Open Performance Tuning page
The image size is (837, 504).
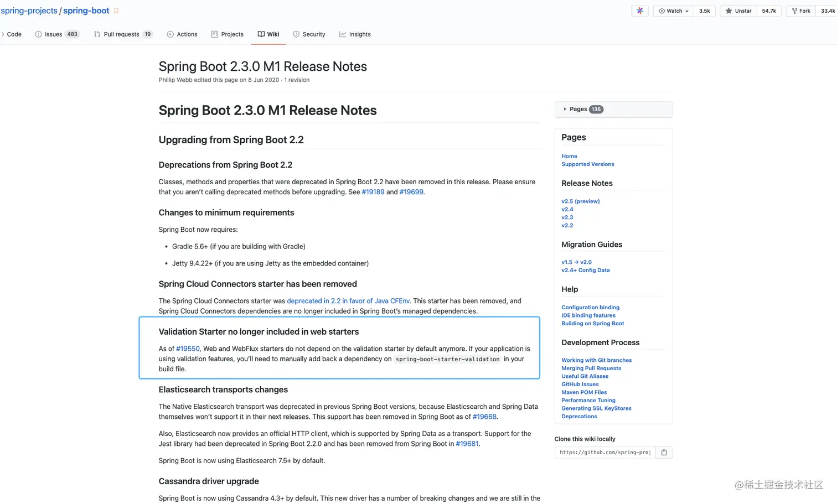point(588,400)
